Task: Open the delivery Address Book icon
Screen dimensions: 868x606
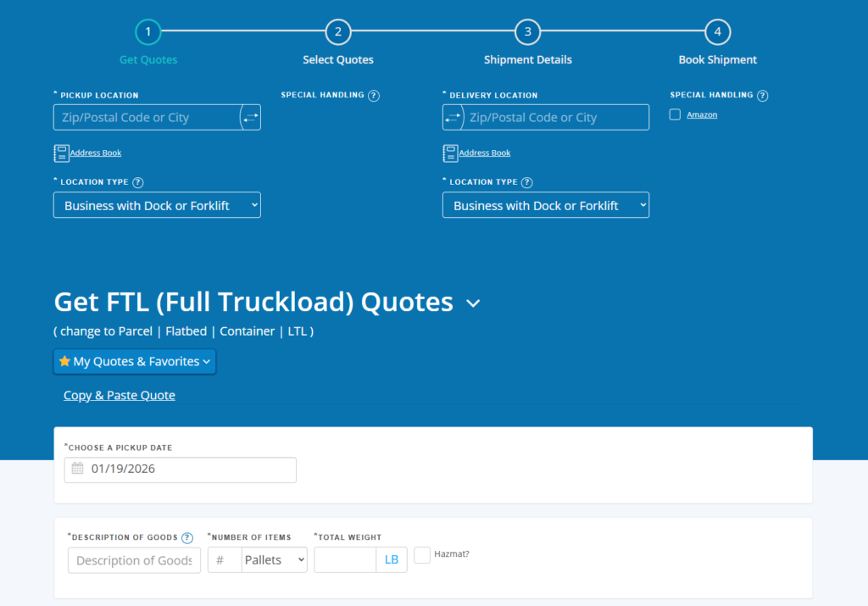Action: [x=450, y=153]
